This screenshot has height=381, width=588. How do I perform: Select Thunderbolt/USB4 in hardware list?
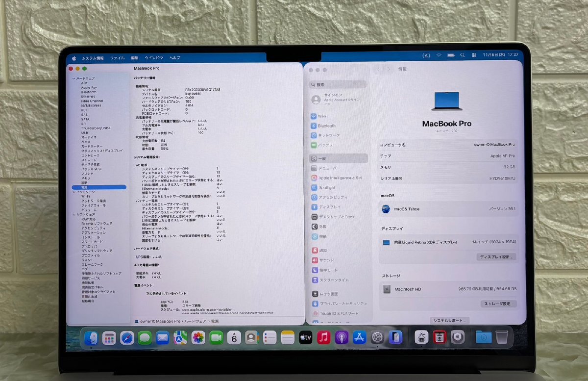[96, 128]
